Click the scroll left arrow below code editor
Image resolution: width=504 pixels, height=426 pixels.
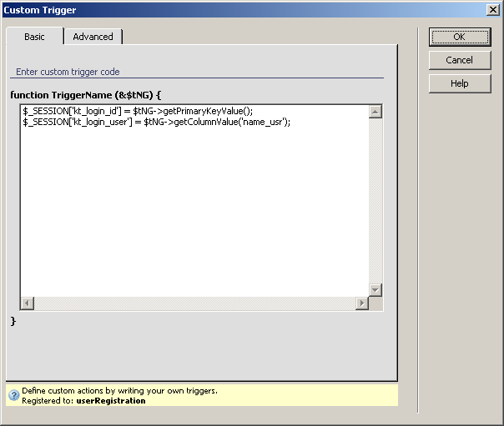28,303
